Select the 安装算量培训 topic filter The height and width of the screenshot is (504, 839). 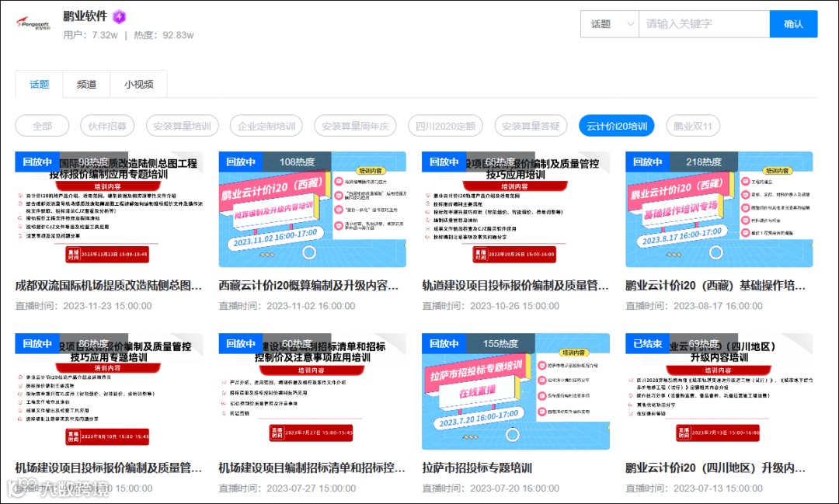[182, 127]
